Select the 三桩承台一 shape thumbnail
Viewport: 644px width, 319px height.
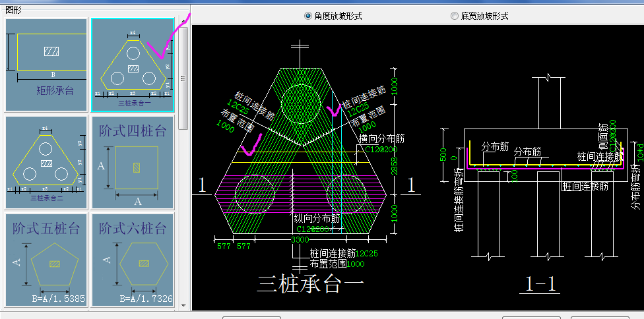coord(133,65)
